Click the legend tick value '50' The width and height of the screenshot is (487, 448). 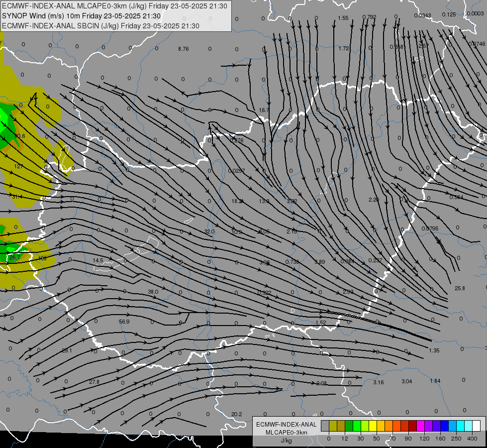(x=376, y=439)
